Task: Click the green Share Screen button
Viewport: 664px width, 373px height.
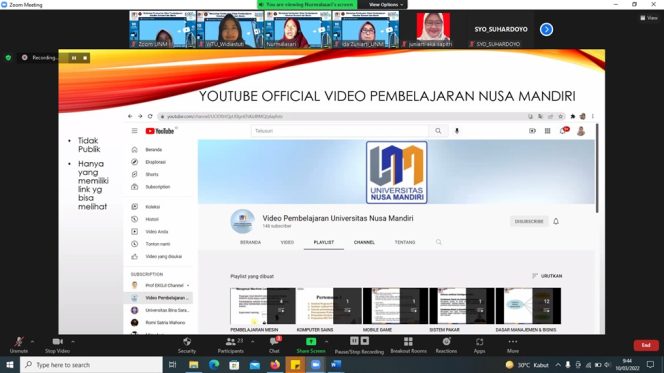Action: (x=311, y=345)
